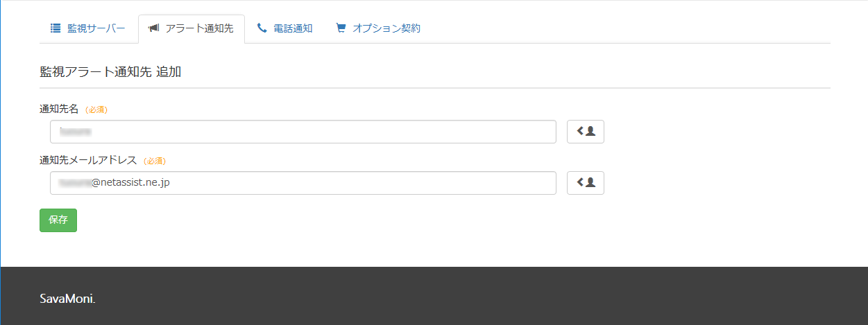
Task: Focus the 通知先メールアドレス email input
Action: tap(303, 183)
